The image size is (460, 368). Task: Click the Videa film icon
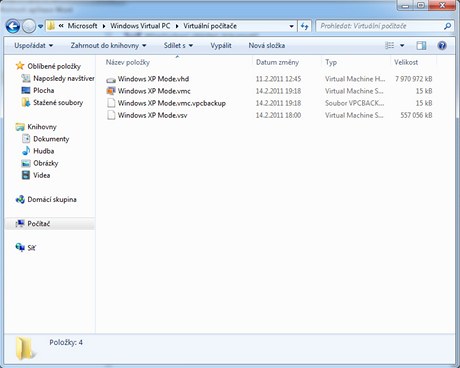[x=26, y=175]
